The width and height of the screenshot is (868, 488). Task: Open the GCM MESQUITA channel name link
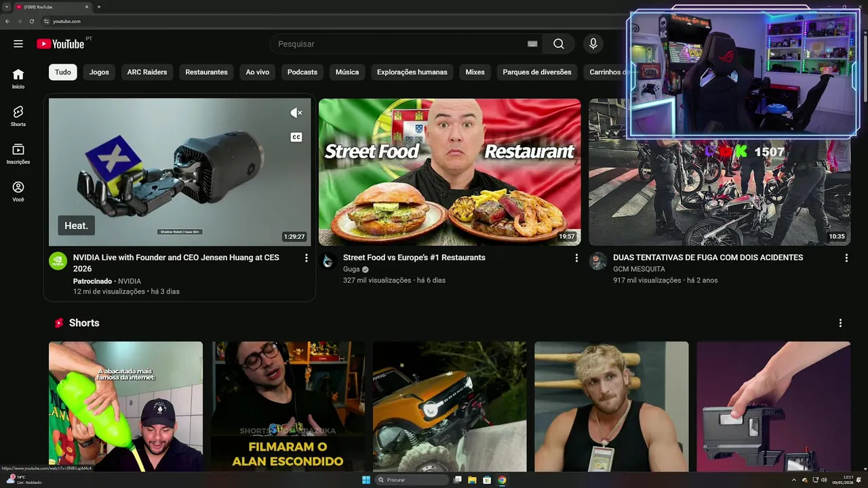[639, 269]
